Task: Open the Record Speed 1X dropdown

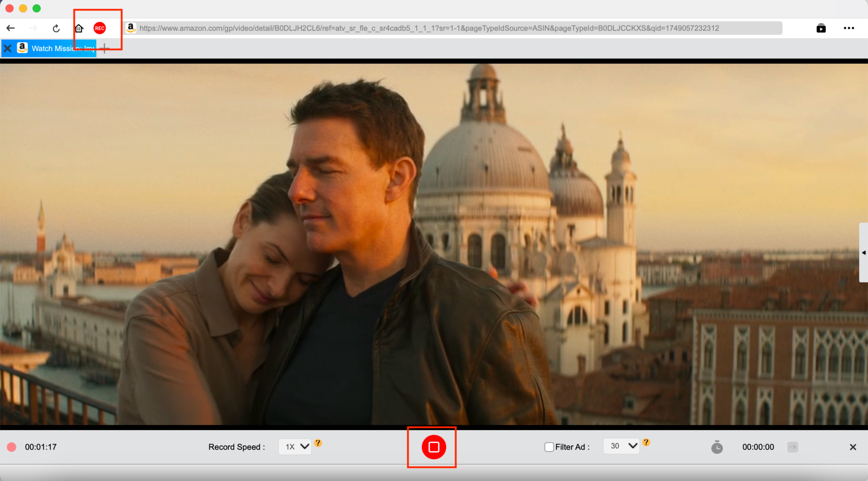Action: click(295, 447)
